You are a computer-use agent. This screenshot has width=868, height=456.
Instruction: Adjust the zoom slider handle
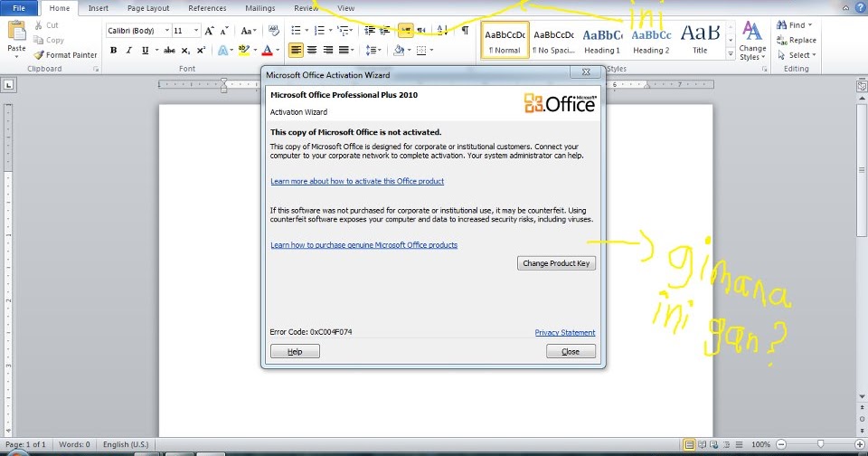click(820, 444)
